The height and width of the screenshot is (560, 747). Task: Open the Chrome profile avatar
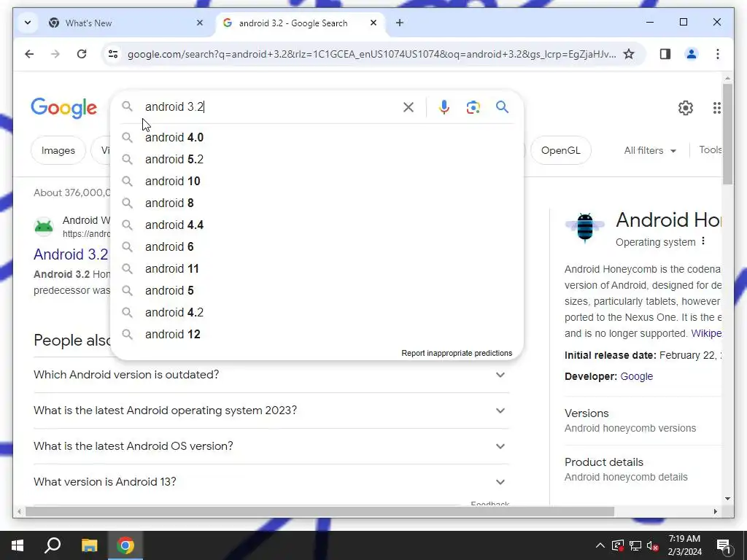tap(692, 54)
